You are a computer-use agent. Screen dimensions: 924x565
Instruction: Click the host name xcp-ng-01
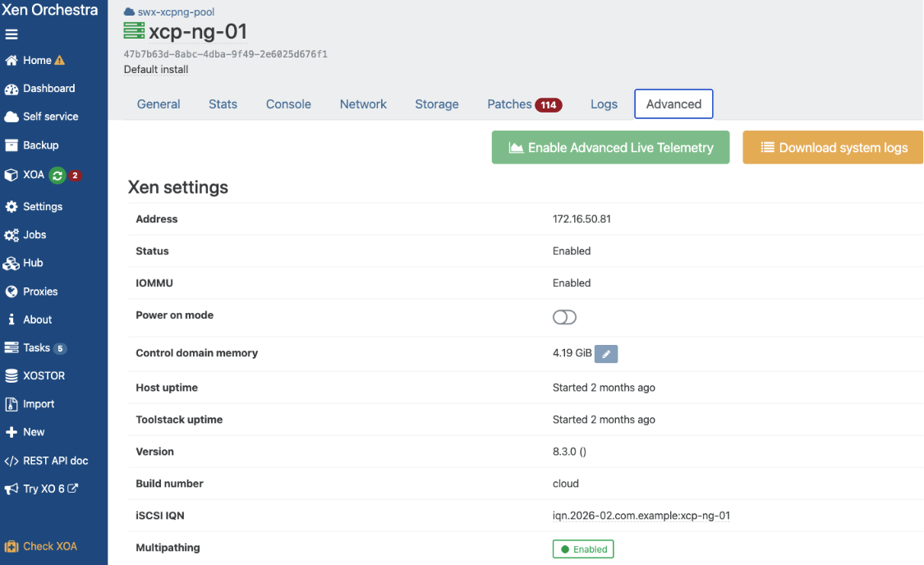197,31
